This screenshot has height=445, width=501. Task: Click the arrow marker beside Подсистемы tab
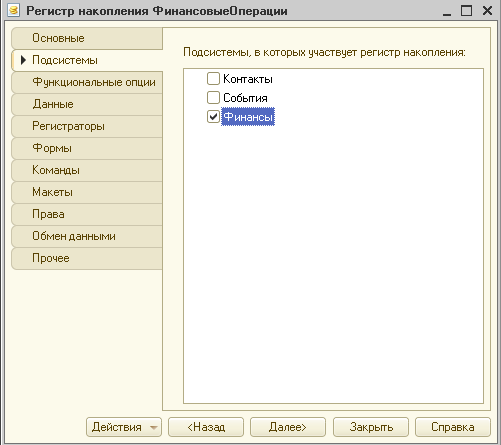click(23, 60)
